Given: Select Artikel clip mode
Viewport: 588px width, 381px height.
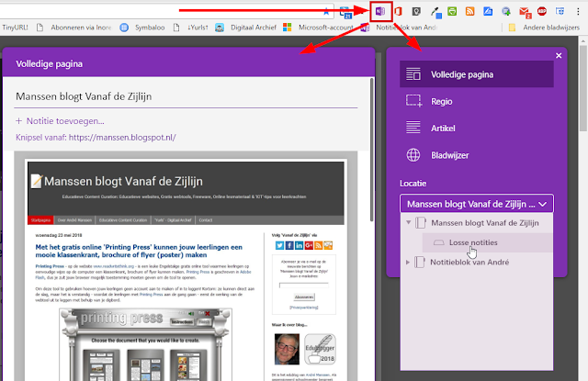Looking at the screenshot, I should click(x=477, y=129).
